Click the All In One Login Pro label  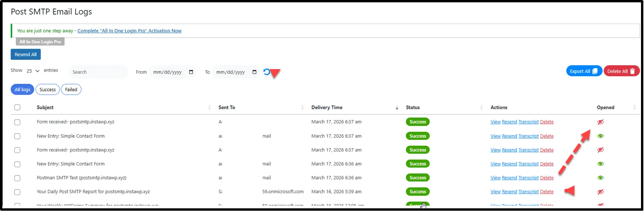pos(40,42)
